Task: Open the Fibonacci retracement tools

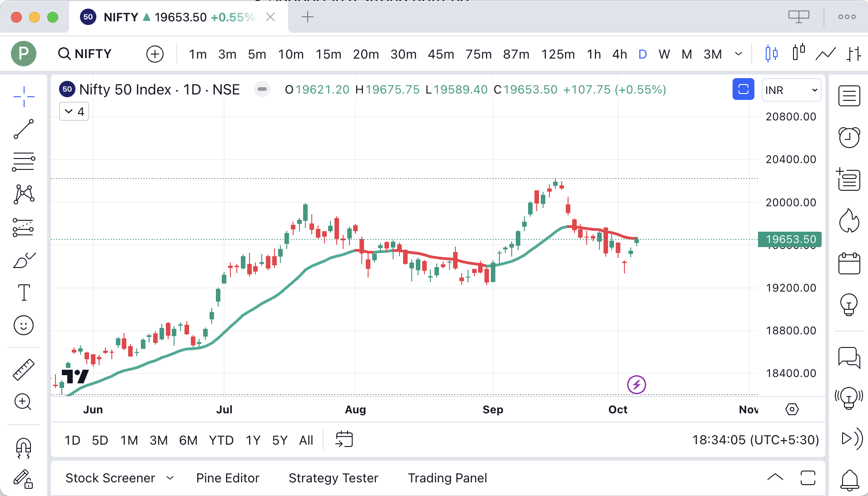Action: pos(24,162)
